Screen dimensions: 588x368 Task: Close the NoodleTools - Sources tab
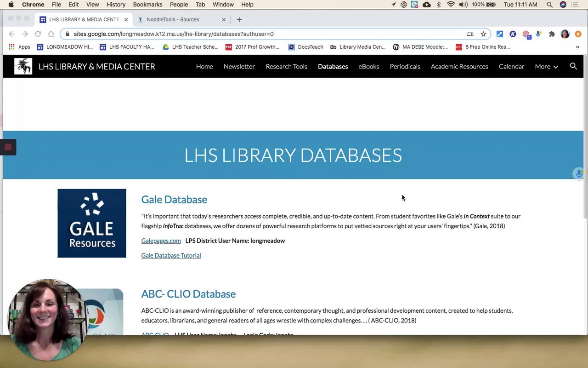(224, 19)
